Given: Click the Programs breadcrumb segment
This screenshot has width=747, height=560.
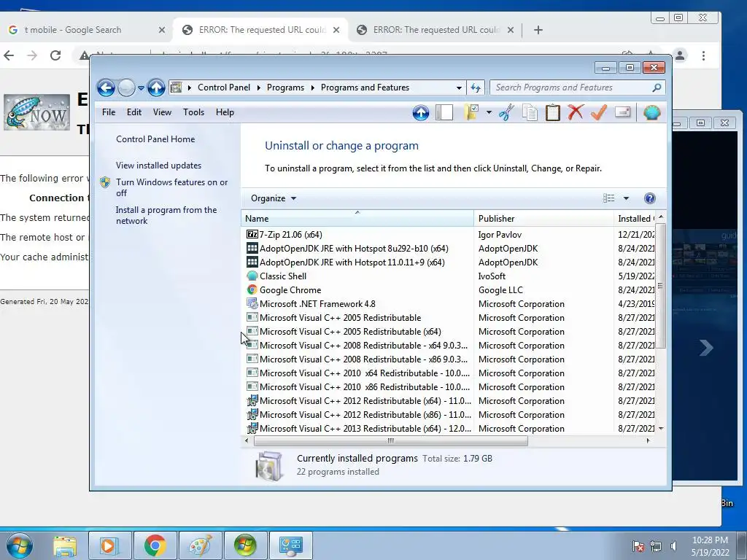Looking at the screenshot, I should tap(285, 87).
